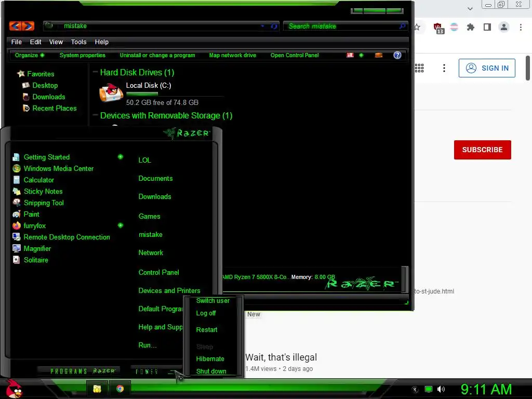This screenshot has height=399, width=532.
Task: Click the back arrow in Explorer
Action: click(15, 26)
